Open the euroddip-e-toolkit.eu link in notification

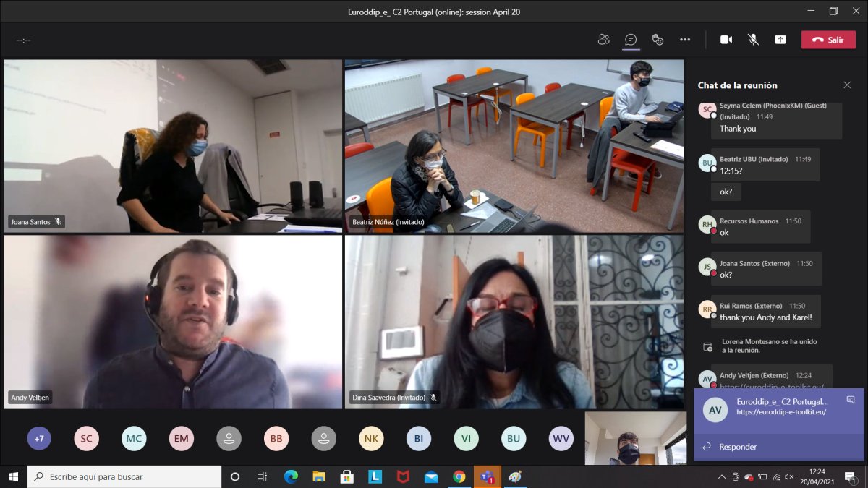tap(781, 412)
